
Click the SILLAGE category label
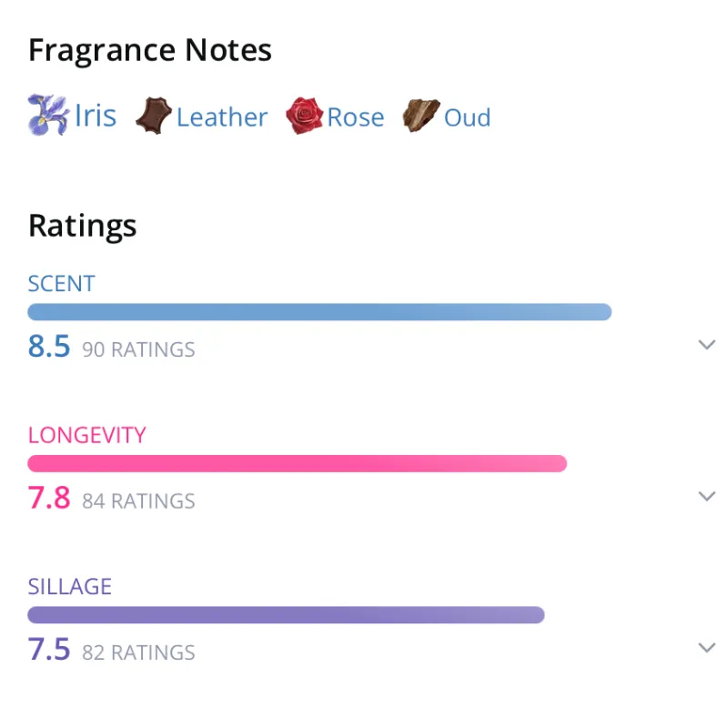pos(70,587)
